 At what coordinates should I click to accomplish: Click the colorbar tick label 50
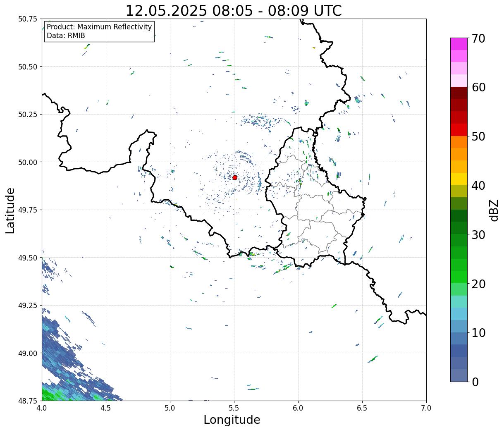point(478,136)
